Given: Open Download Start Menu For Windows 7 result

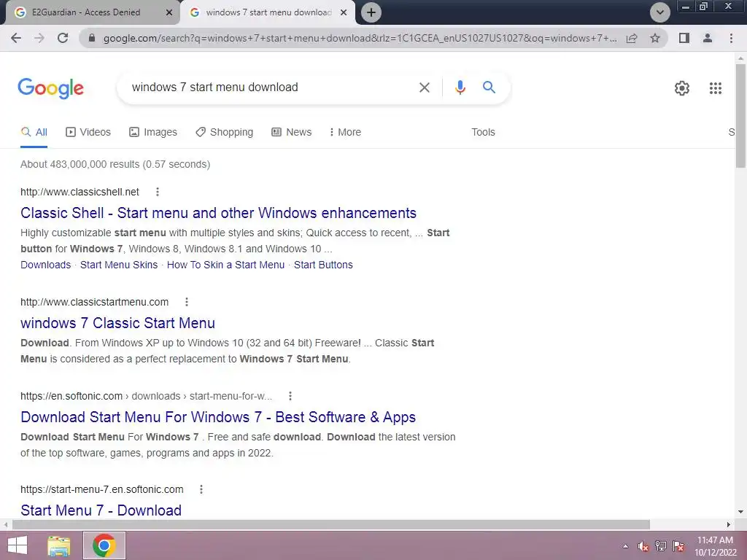Looking at the screenshot, I should coord(218,417).
